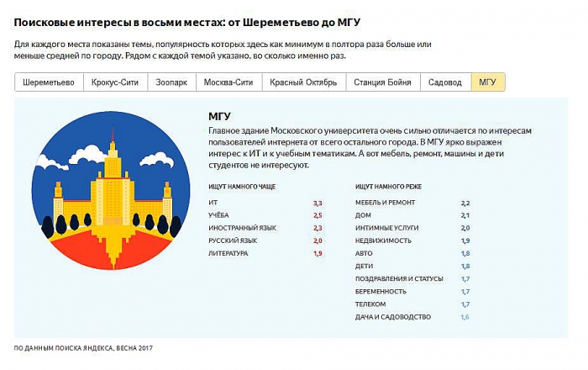Click the МЕБЕЛЬ И РЕМОНТ topic

[x=385, y=203]
